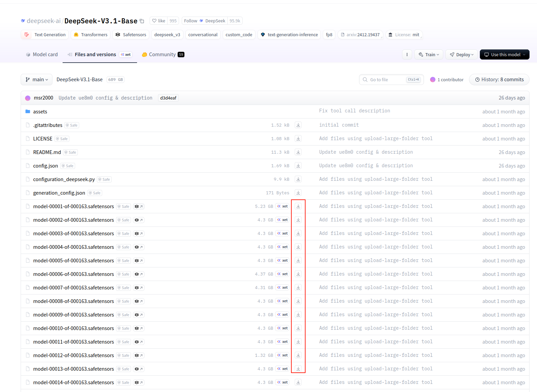Open the assets folder

(x=40, y=112)
